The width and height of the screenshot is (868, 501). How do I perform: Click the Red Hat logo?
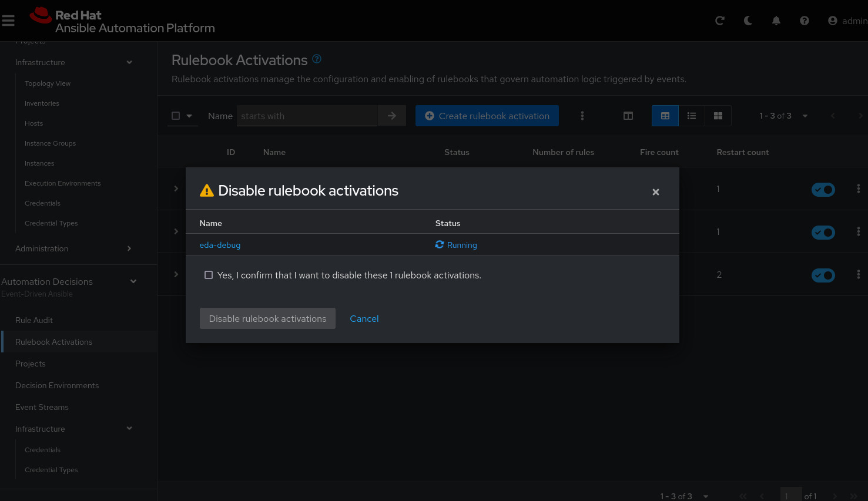click(122, 21)
